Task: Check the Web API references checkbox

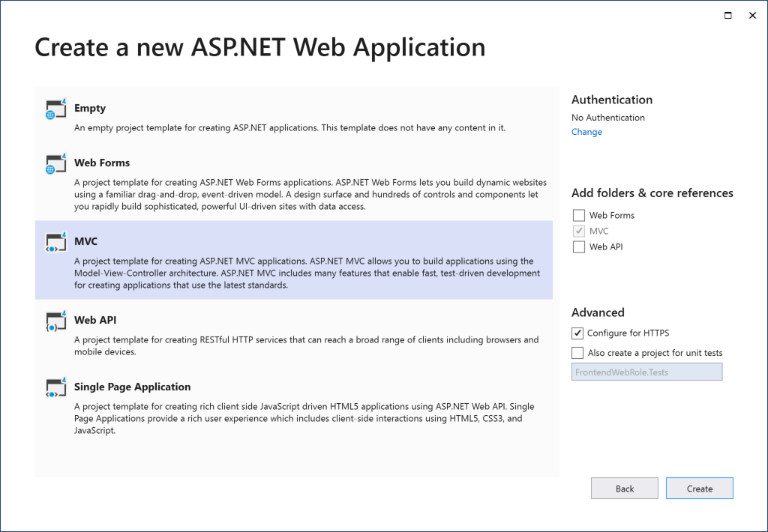Action: point(578,247)
